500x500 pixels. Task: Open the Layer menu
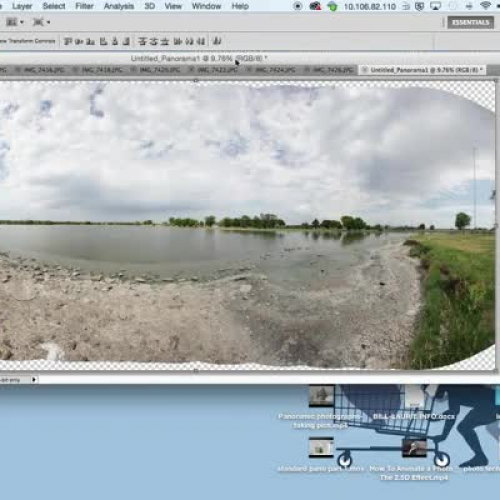point(22,6)
